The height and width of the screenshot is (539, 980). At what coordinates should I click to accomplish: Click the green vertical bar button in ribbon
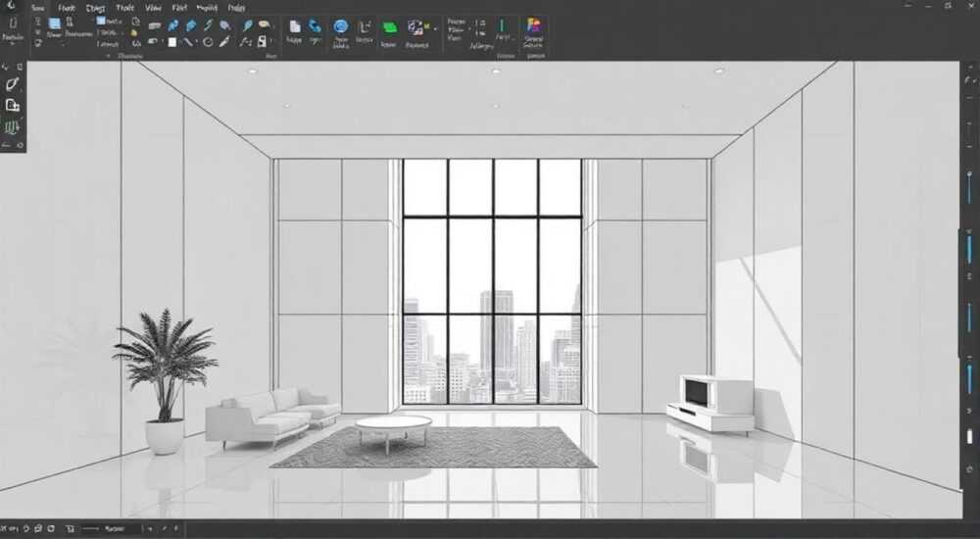click(501, 25)
